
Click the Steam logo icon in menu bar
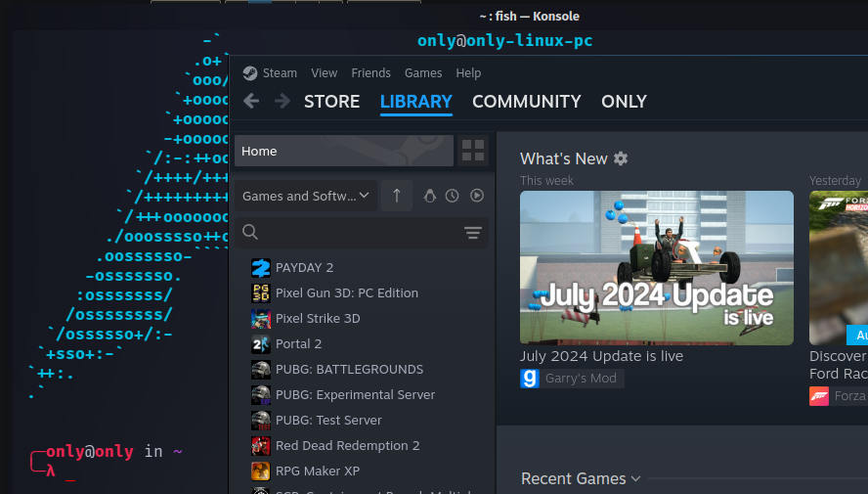click(249, 73)
